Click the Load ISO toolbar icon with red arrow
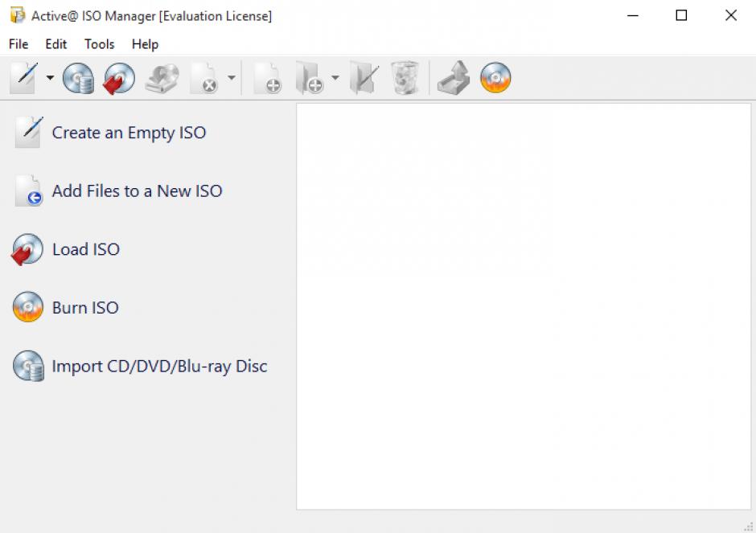The image size is (756, 533). [119, 78]
